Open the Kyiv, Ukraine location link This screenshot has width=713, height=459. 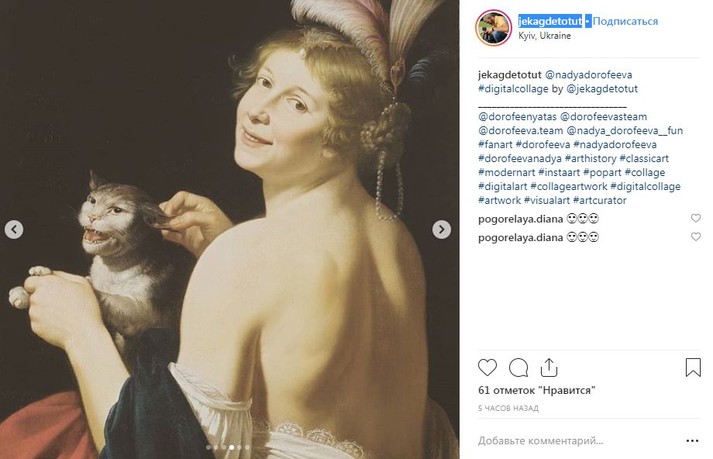pos(544,35)
